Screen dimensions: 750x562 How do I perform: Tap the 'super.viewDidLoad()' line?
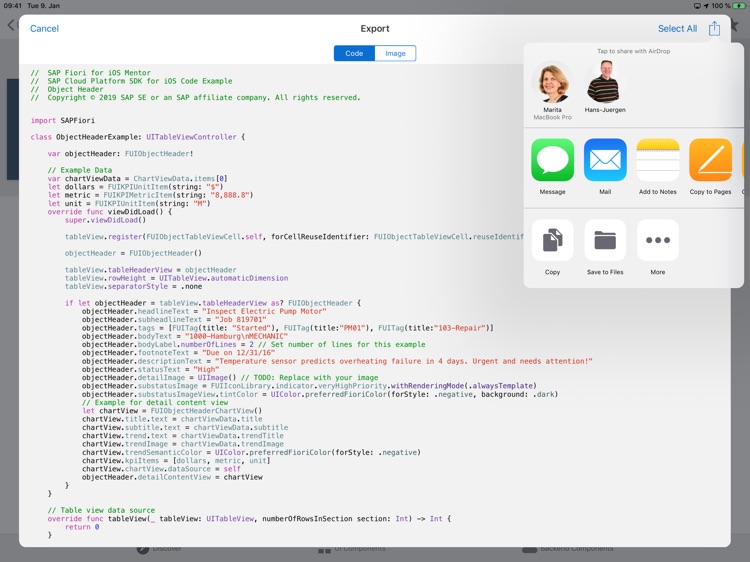[105, 220]
